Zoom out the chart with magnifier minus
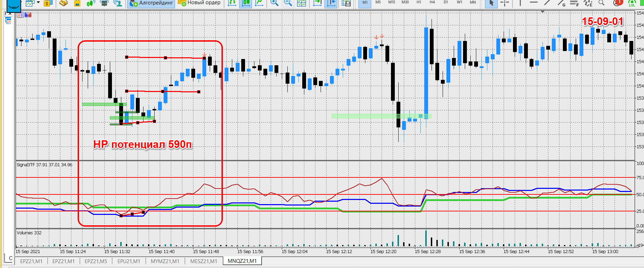Image resolution: width=644 pixels, height=268 pixels. 288,3
